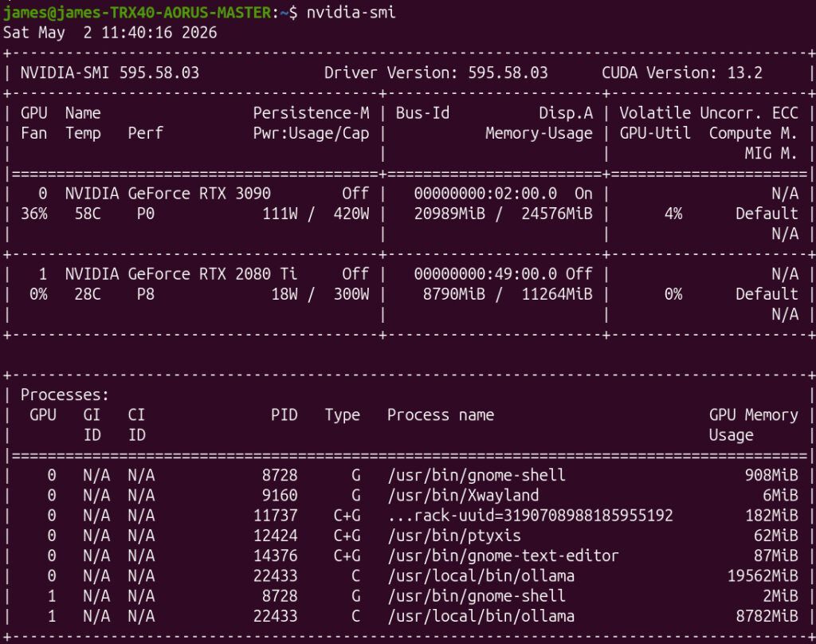
Task: Click the 8790MiB memory used value
Action: [x=453, y=295]
